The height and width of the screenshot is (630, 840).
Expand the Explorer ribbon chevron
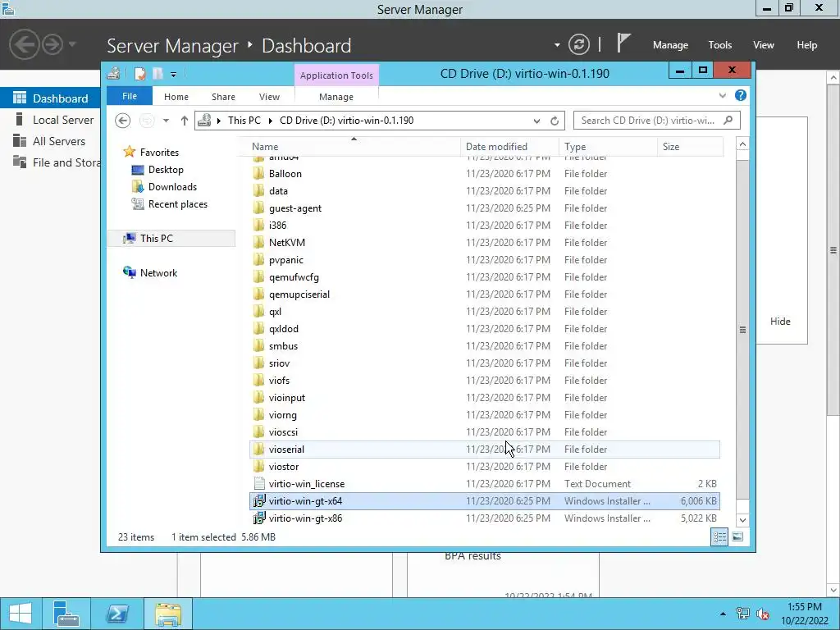[723, 95]
